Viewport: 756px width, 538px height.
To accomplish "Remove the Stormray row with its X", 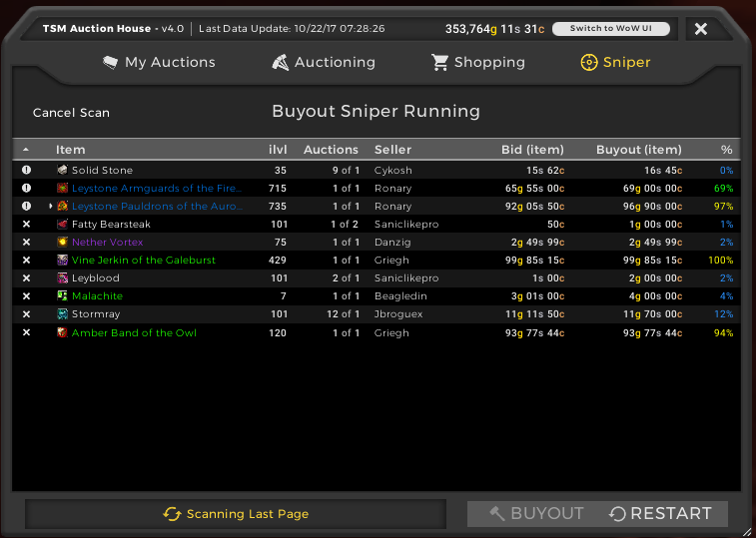I will point(26,313).
